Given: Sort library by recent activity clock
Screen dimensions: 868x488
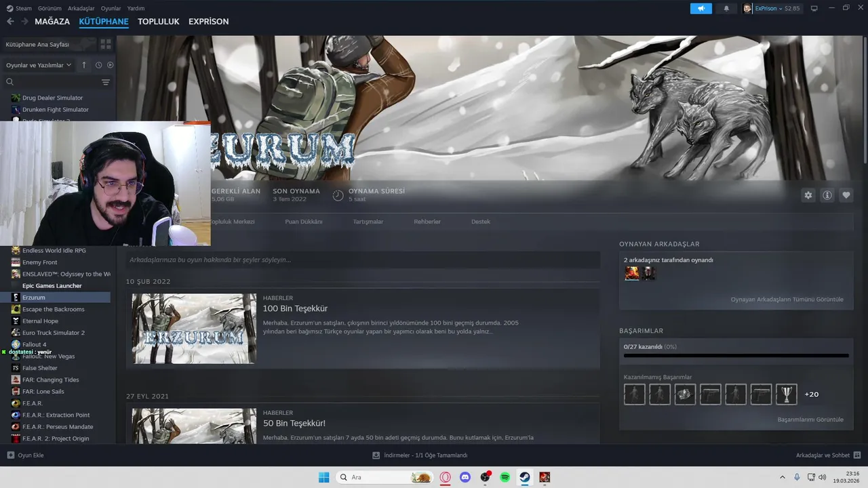Looking at the screenshot, I should 98,65.
